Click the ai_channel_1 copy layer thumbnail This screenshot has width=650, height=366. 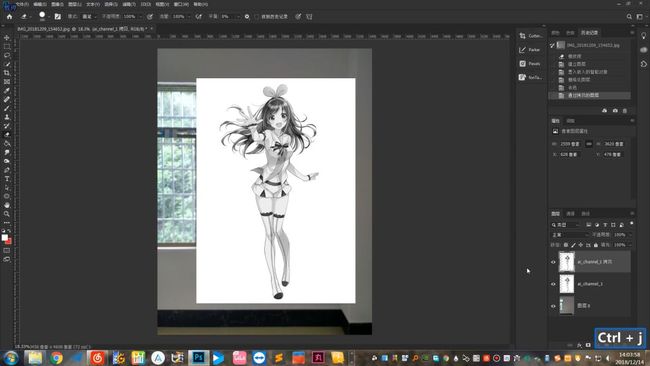click(x=567, y=262)
